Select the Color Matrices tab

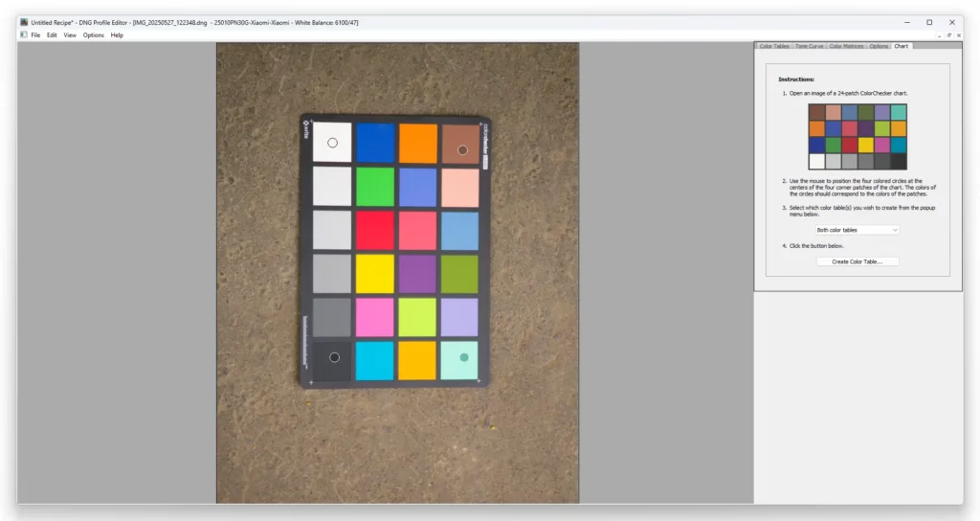(846, 46)
